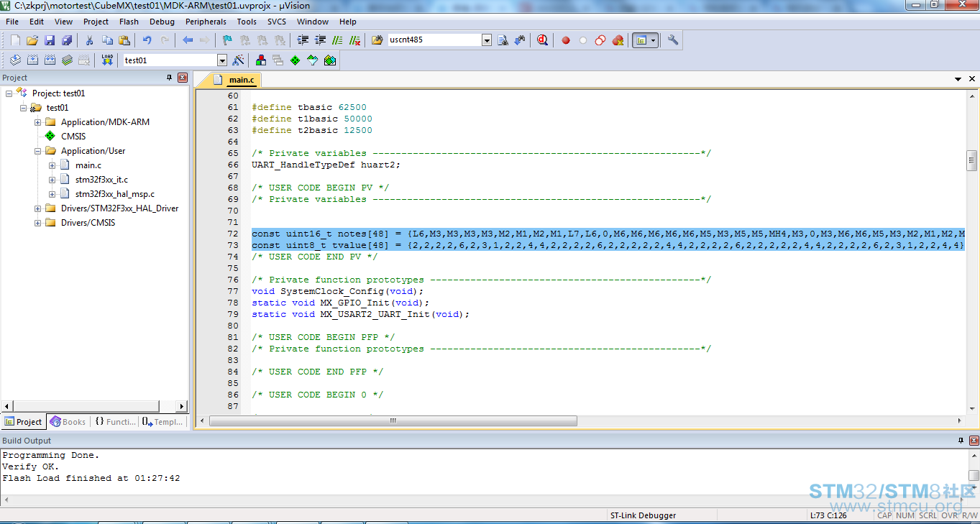Select stm32f3xx_hal_msp.c in the project tree

(114, 194)
